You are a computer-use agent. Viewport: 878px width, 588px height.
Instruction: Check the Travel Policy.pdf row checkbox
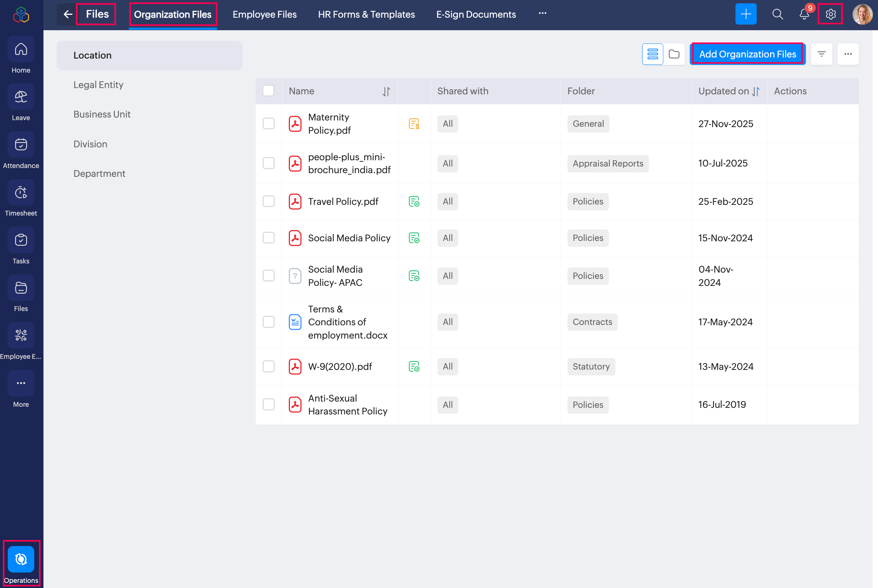coord(268,202)
